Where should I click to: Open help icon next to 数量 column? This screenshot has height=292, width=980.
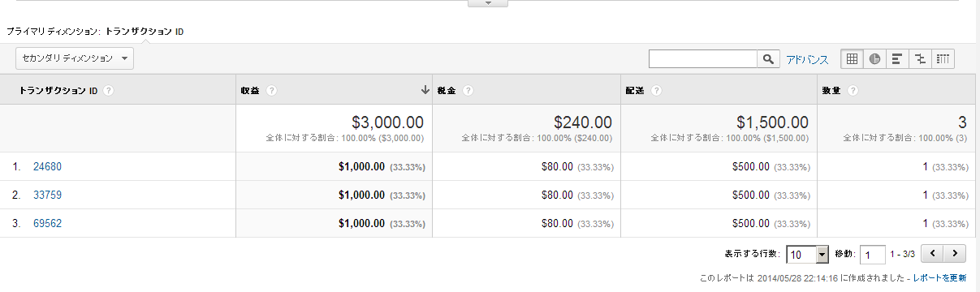pos(853,91)
